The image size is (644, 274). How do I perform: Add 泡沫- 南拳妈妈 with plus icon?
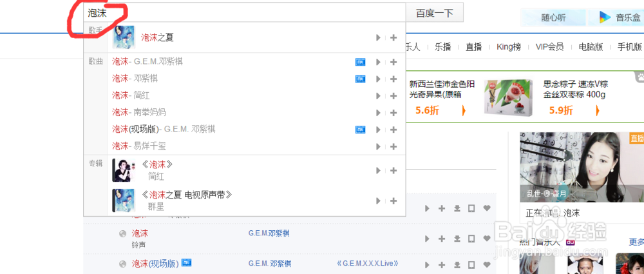(x=393, y=113)
